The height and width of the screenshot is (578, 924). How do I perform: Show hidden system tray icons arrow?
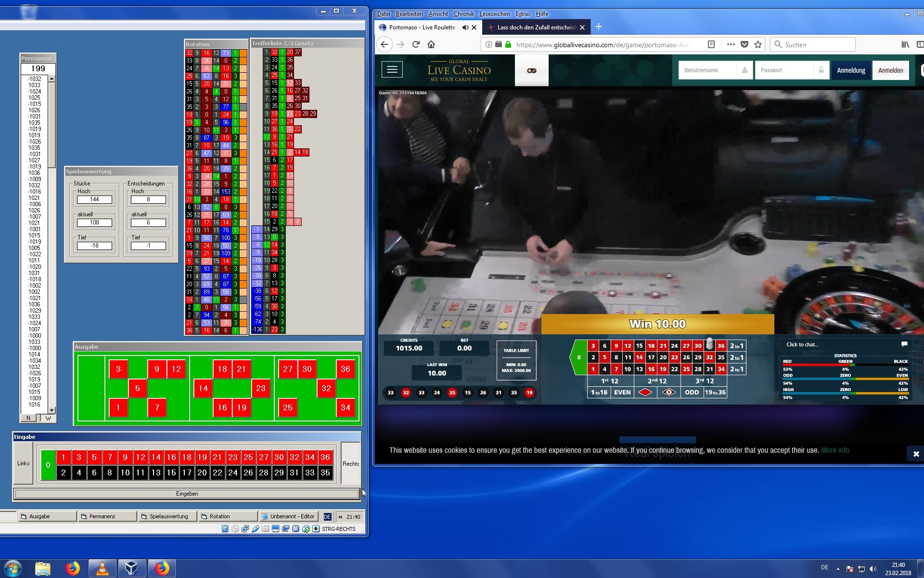click(x=838, y=569)
